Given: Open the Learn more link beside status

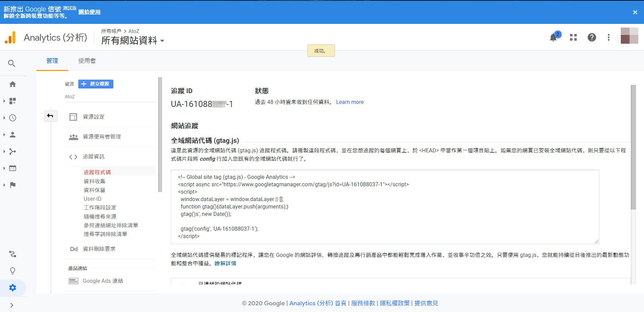Looking at the screenshot, I should coord(350,102).
